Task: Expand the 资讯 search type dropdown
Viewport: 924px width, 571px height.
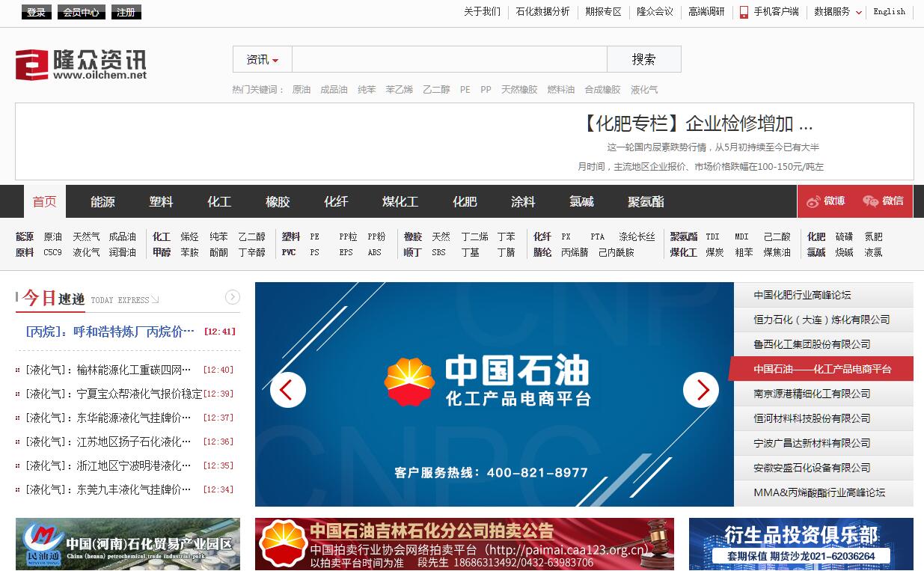Action: pos(262,60)
